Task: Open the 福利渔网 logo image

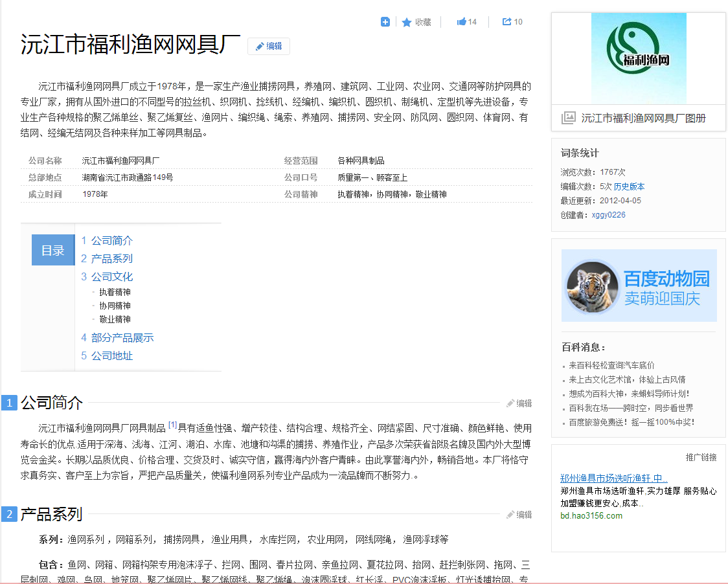Action: click(639, 58)
